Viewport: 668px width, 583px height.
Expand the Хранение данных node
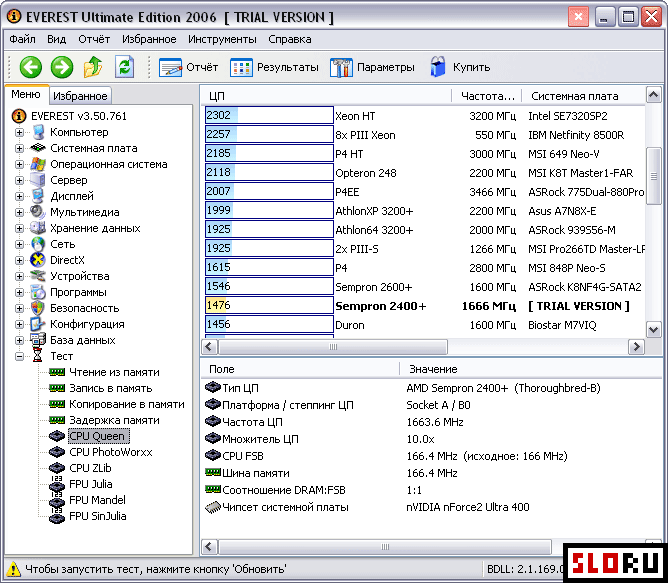pyautogui.click(x=19, y=228)
